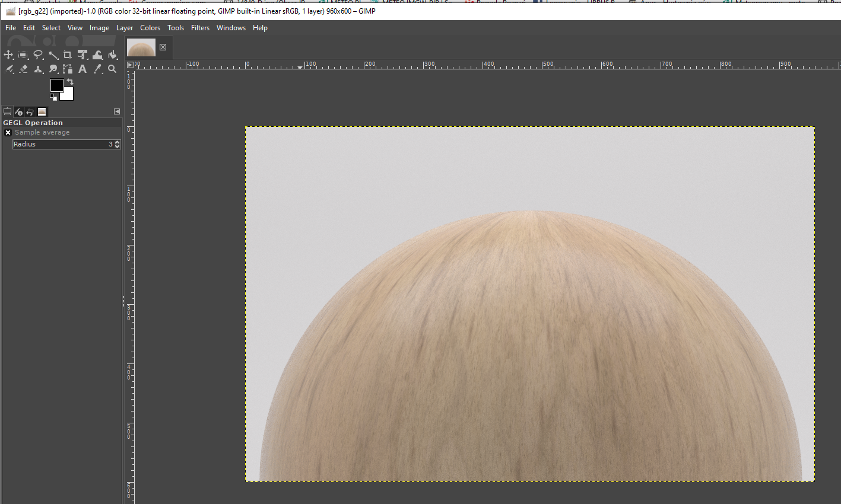
Task: Activate the Zoom magnifier tool
Action: pos(112,69)
